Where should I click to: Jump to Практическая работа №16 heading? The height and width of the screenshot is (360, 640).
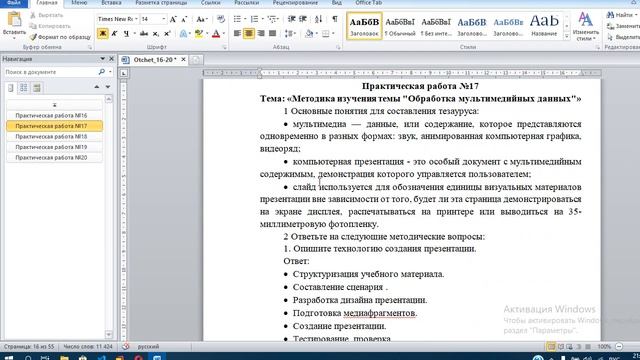click(x=54, y=116)
